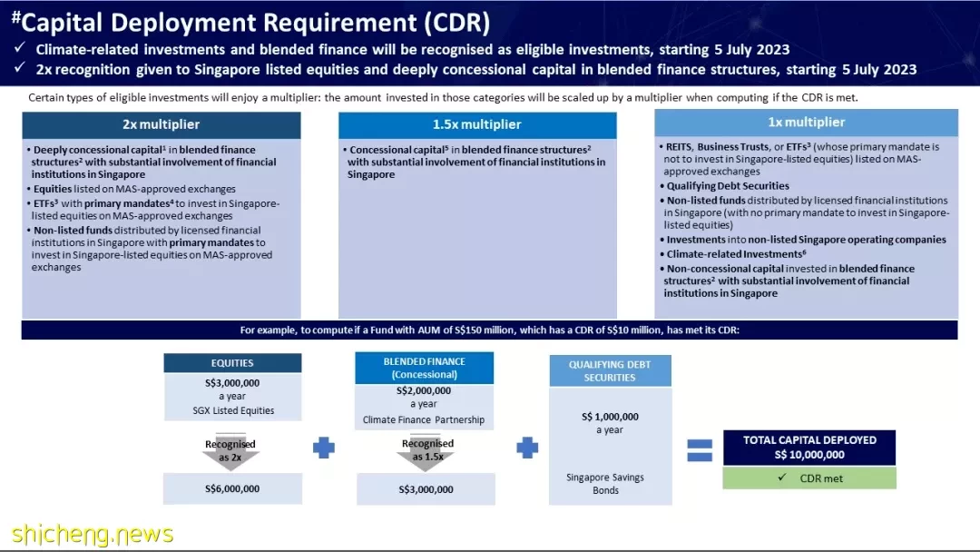Screen dimensions: 980x552
Task: Click the 'EQUITIES' box header
Action: click(x=232, y=363)
